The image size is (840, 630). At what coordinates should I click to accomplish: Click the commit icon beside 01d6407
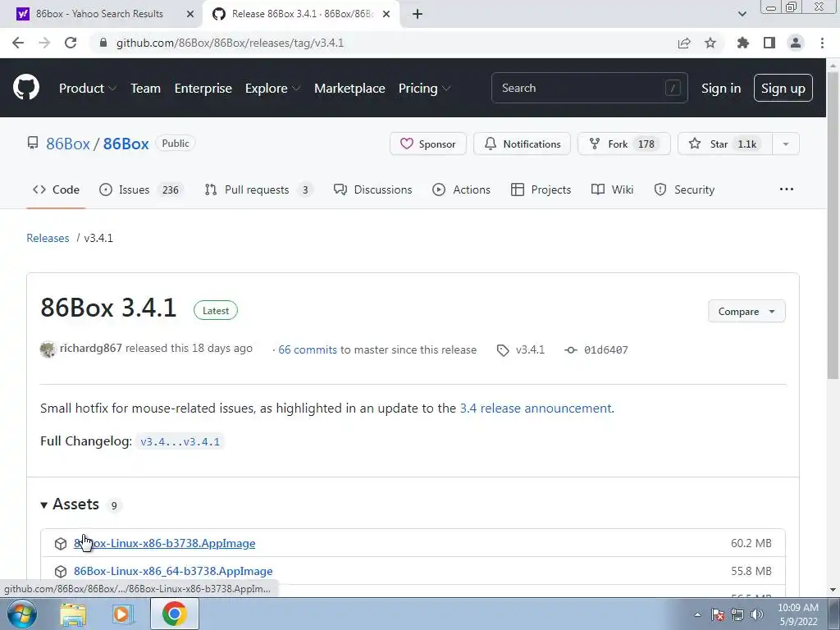pyautogui.click(x=571, y=349)
